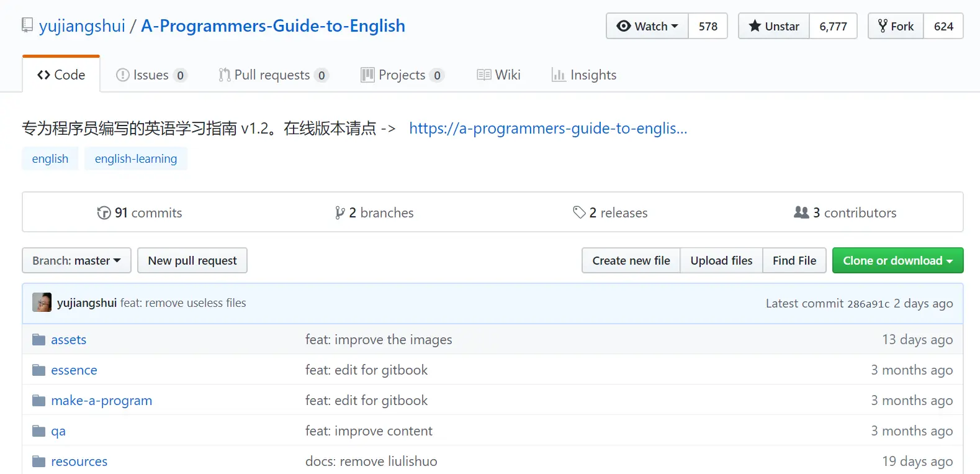980x474 pixels.
Task: Open the assets folder icon
Action: 39,339
